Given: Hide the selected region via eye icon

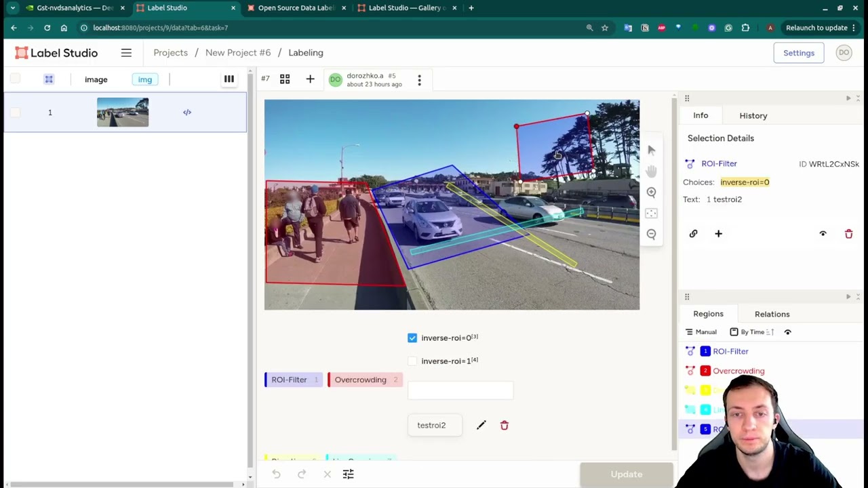Looking at the screenshot, I should tap(823, 234).
